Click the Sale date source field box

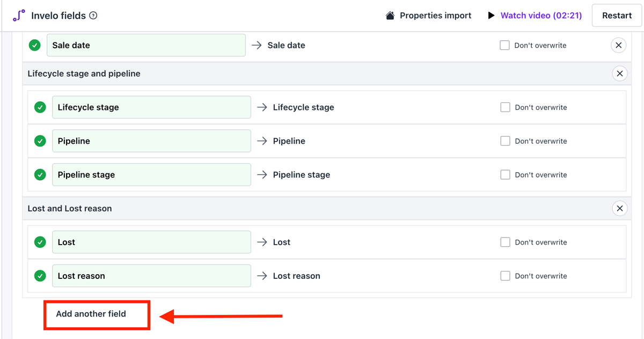click(146, 46)
